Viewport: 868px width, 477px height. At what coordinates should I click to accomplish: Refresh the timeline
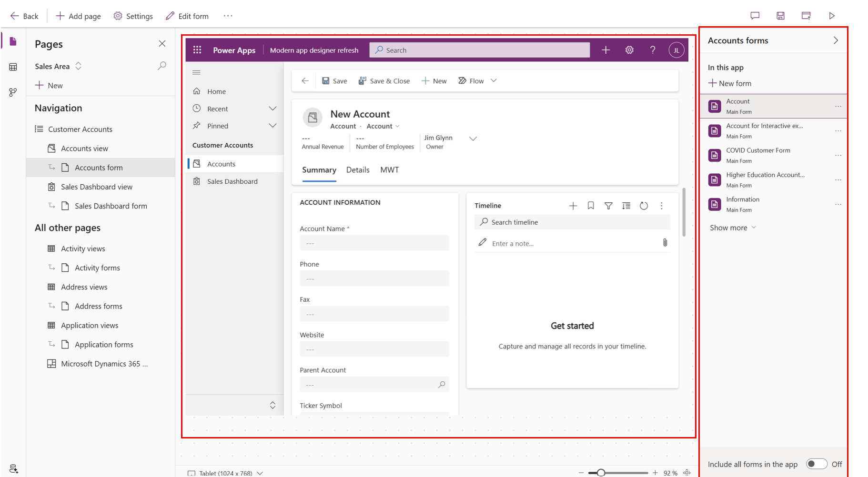pos(644,206)
